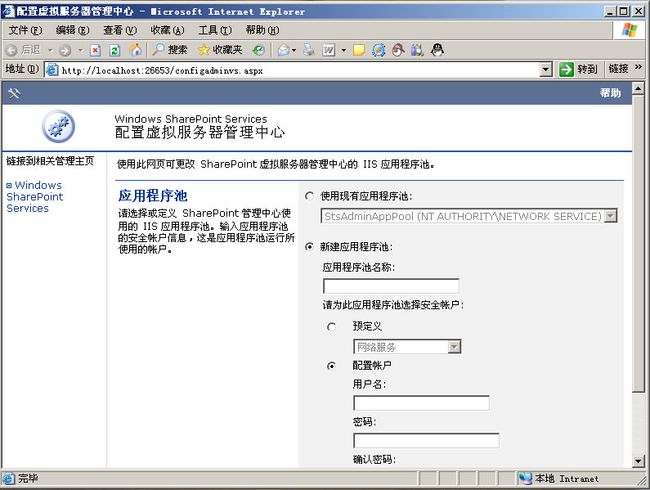The image size is (650, 490).
Task: Click the Print toolbar icon
Action: 309,49
